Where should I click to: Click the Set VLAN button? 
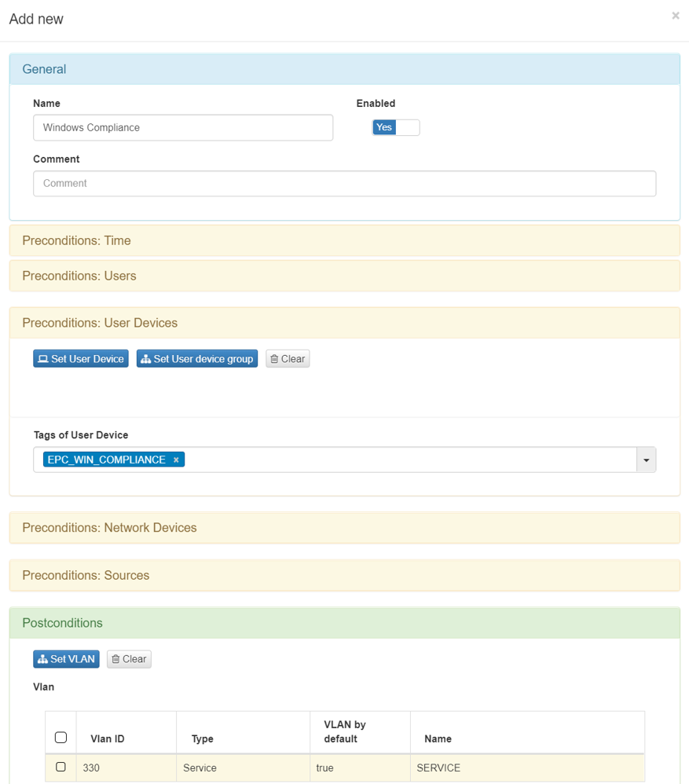pos(66,659)
